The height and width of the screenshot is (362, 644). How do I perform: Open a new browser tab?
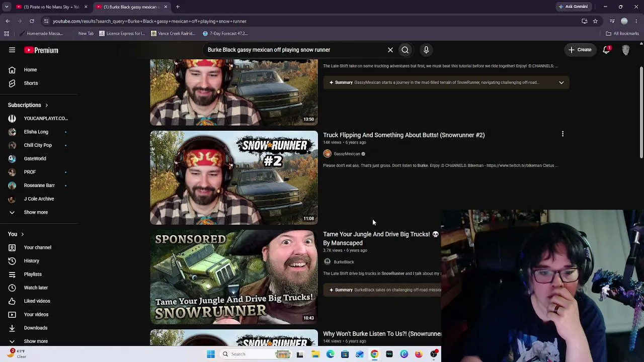(178, 7)
